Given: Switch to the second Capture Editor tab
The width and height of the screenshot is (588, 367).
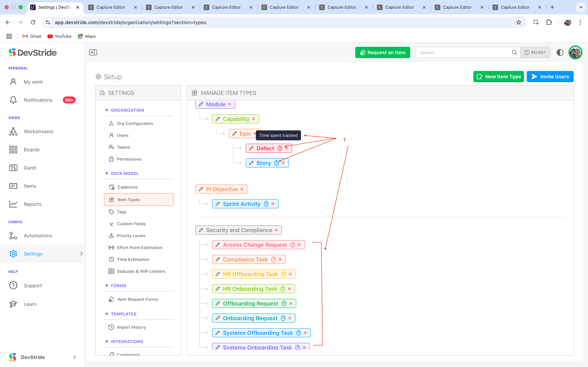Looking at the screenshot, I should point(168,7).
